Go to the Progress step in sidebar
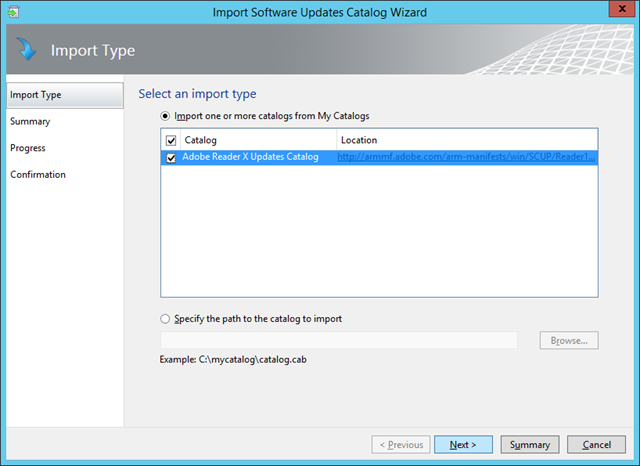Screen dimensions: 640x466 click(28, 148)
